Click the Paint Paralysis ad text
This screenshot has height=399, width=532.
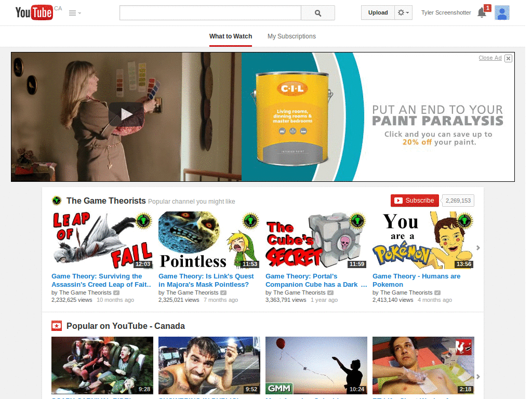tap(437, 115)
